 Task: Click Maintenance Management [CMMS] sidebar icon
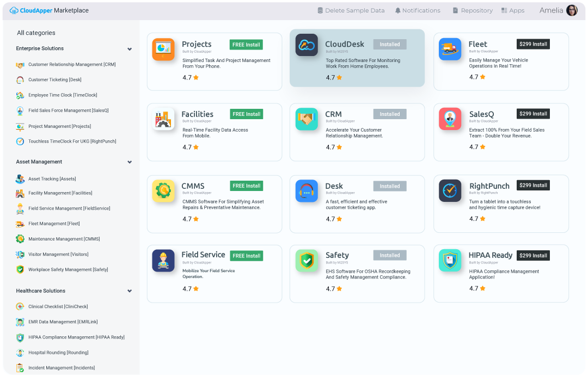point(20,239)
